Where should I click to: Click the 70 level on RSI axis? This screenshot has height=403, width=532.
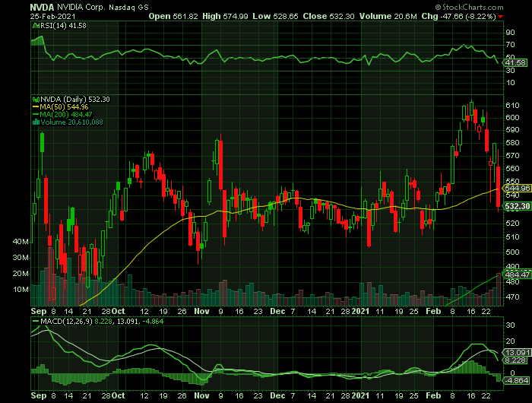pos(510,45)
